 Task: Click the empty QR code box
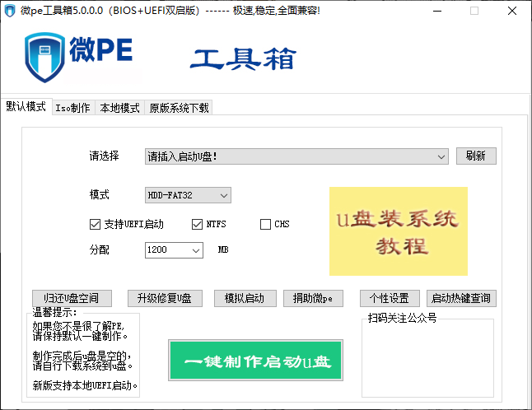point(428,360)
